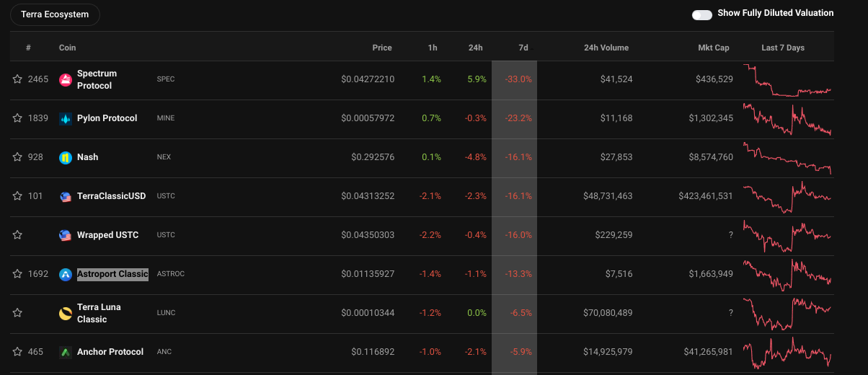Click the MINE ticker symbol
This screenshot has width=868, height=375.
tap(166, 118)
